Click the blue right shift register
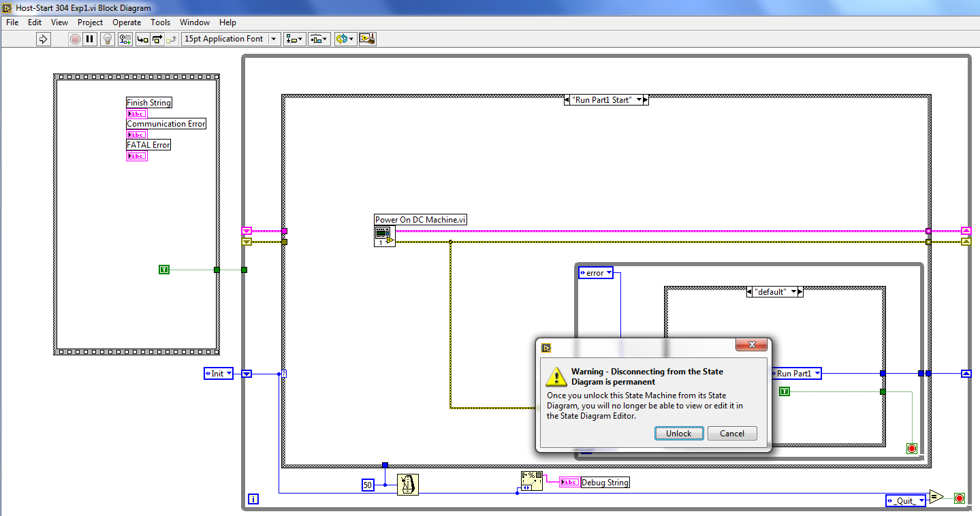The image size is (980, 516). [x=966, y=373]
